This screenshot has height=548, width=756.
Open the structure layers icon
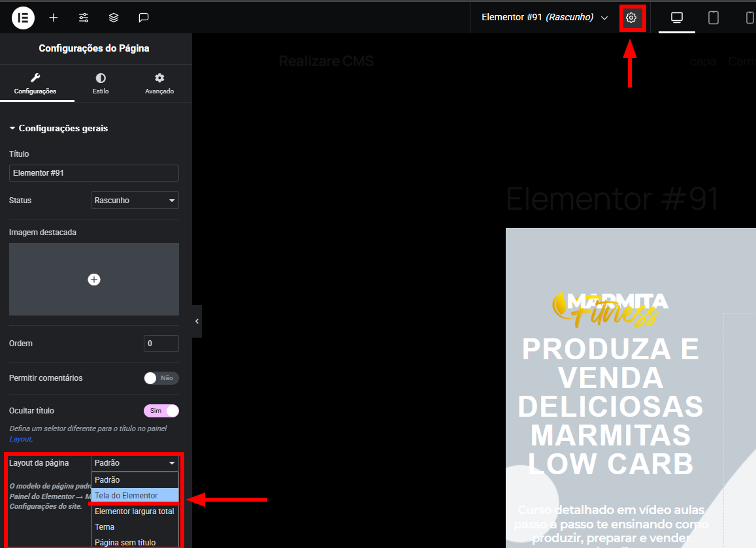tap(114, 18)
